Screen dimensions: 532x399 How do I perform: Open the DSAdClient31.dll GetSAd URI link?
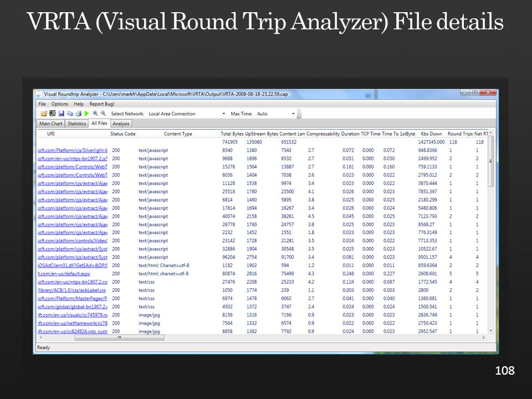click(x=72, y=265)
